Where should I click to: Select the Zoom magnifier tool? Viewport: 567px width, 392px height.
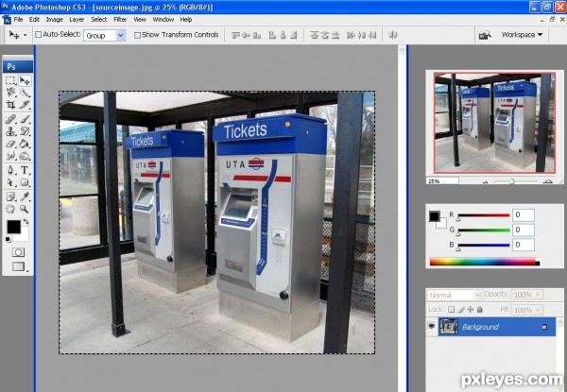[25, 209]
